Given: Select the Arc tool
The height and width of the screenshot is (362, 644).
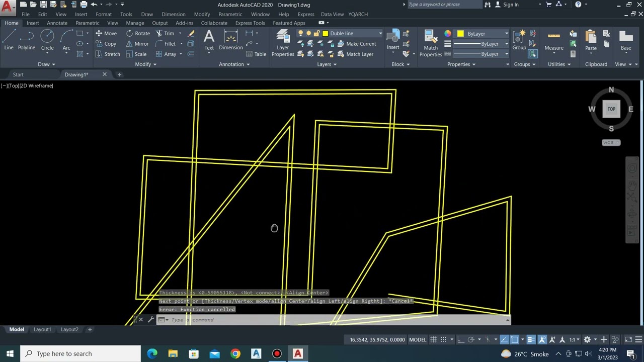Looking at the screenshot, I should tap(66, 40).
